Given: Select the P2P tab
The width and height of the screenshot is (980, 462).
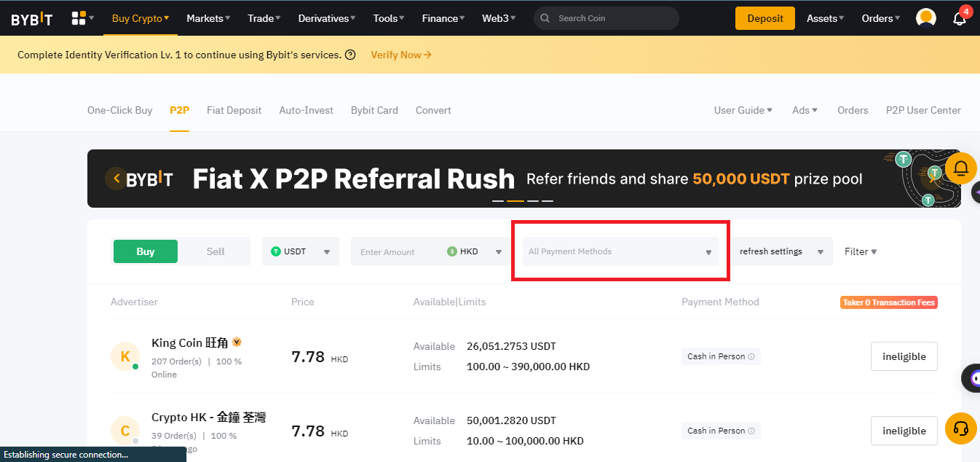Looking at the screenshot, I should coord(180,110).
